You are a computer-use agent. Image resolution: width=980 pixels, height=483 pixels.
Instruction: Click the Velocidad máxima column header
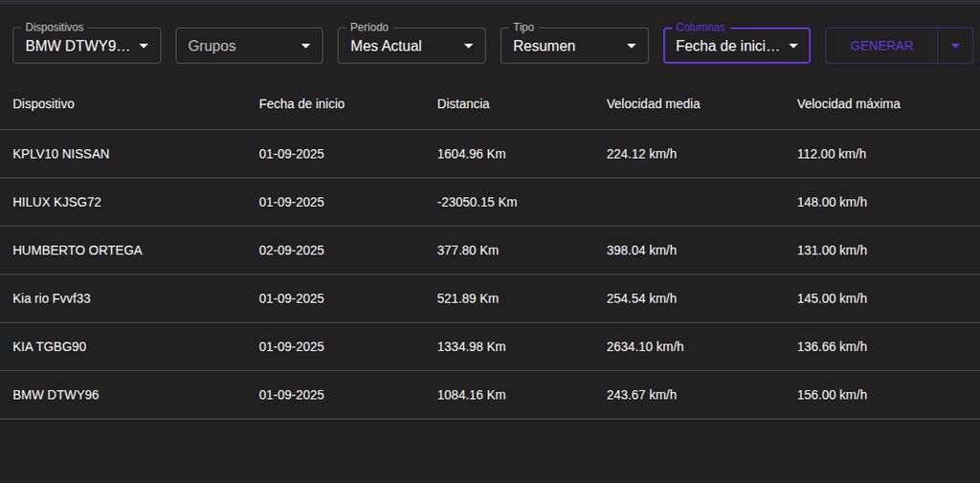coord(848,104)
